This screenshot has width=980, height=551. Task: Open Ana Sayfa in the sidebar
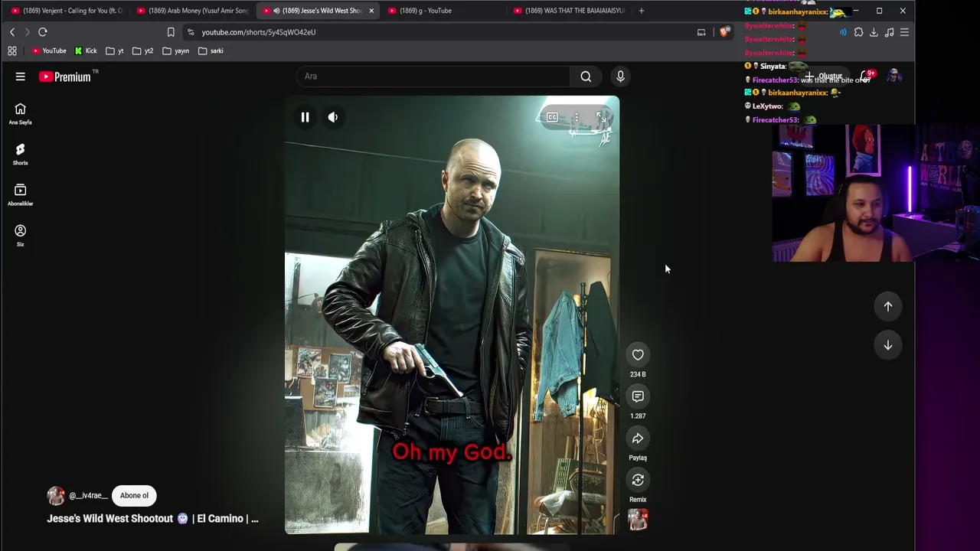[21, 114]
